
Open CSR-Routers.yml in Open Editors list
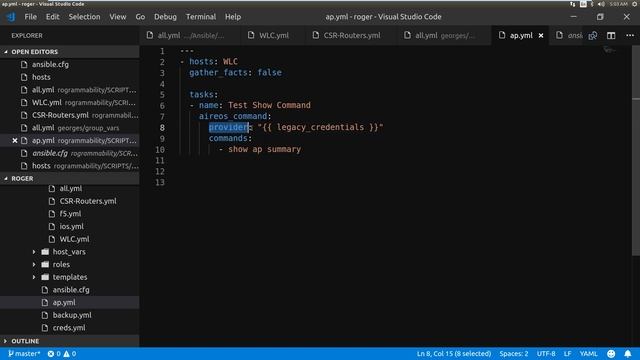(69, 115)
